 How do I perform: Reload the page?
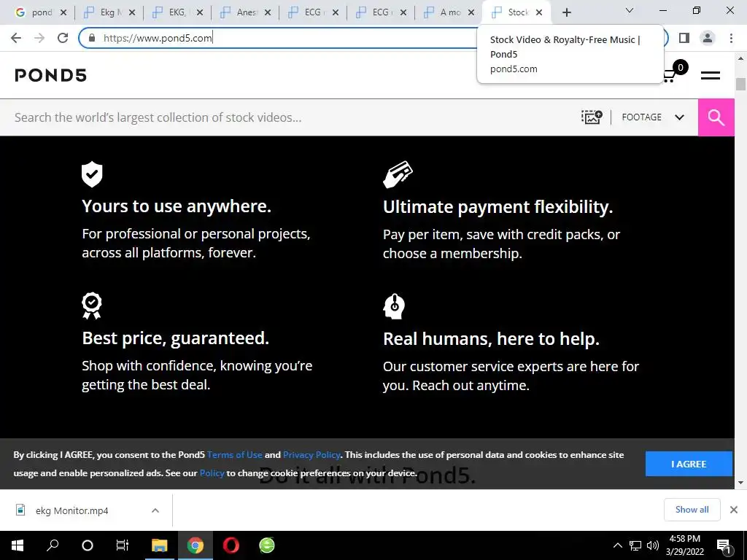[63, 38]
